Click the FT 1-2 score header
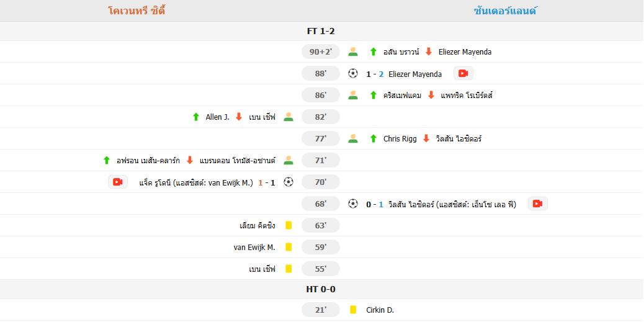 click(x=321, y=31)
